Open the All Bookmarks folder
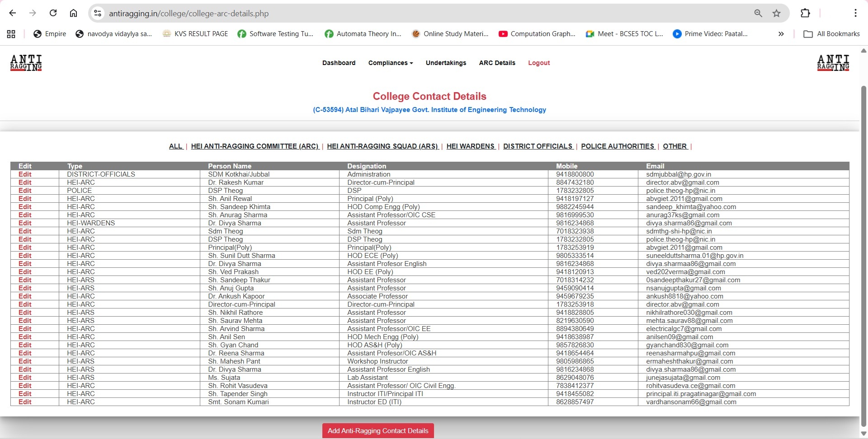The image size is (868, 439). pyautogui.click(x=831, y=34)
